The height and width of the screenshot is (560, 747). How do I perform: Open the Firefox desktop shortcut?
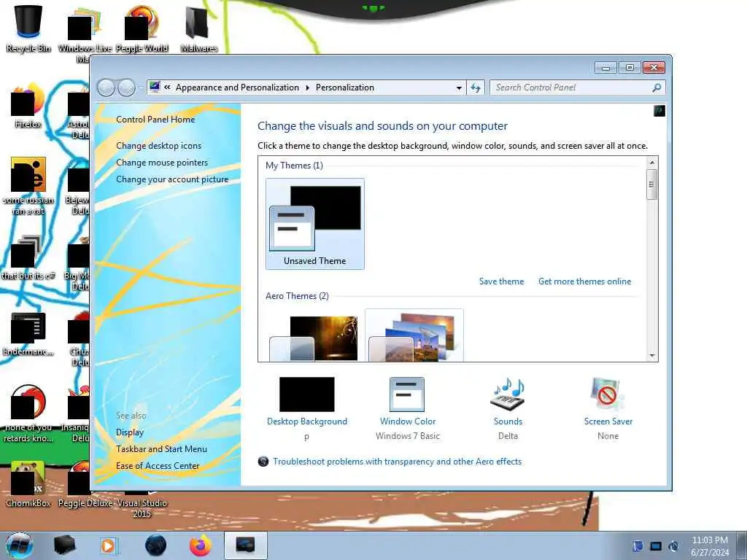click(28, 106)
